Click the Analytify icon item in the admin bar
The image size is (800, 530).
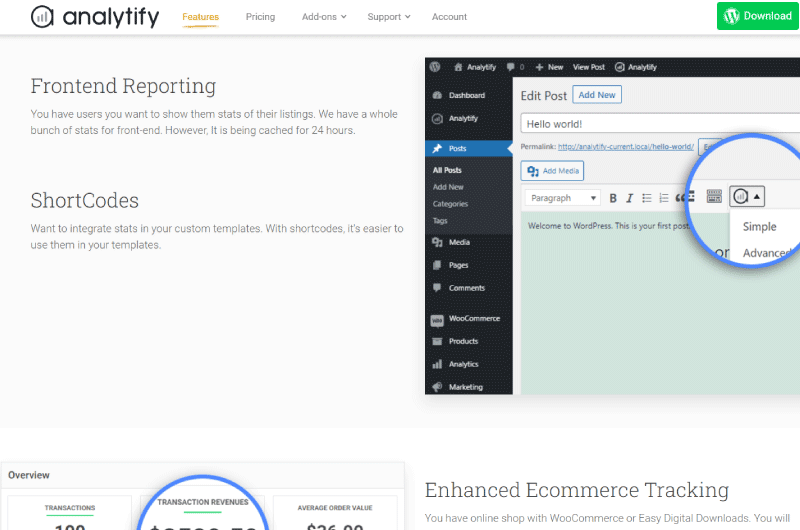tap(636, 67)
